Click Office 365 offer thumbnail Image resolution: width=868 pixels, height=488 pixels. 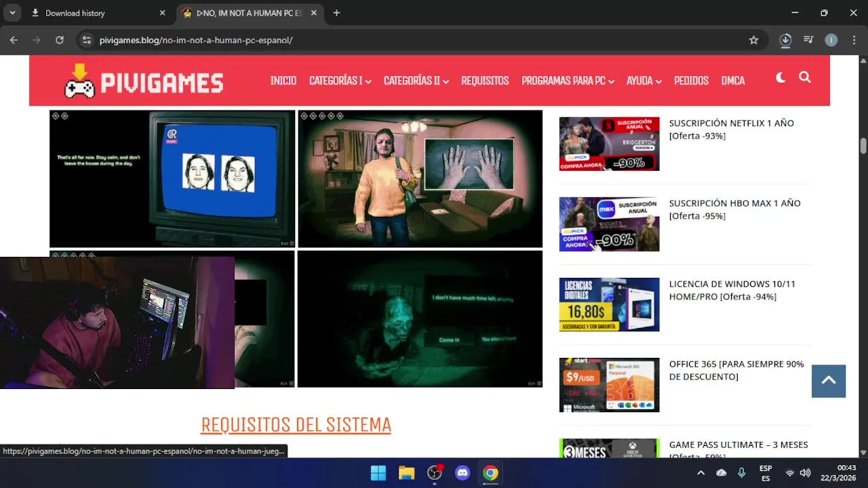tap(609, 385)
